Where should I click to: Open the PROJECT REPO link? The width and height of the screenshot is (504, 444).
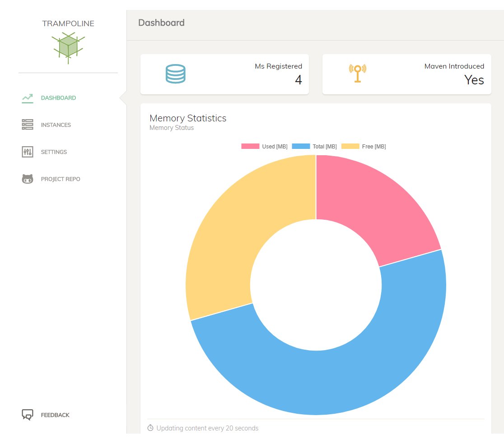point(61,179)
